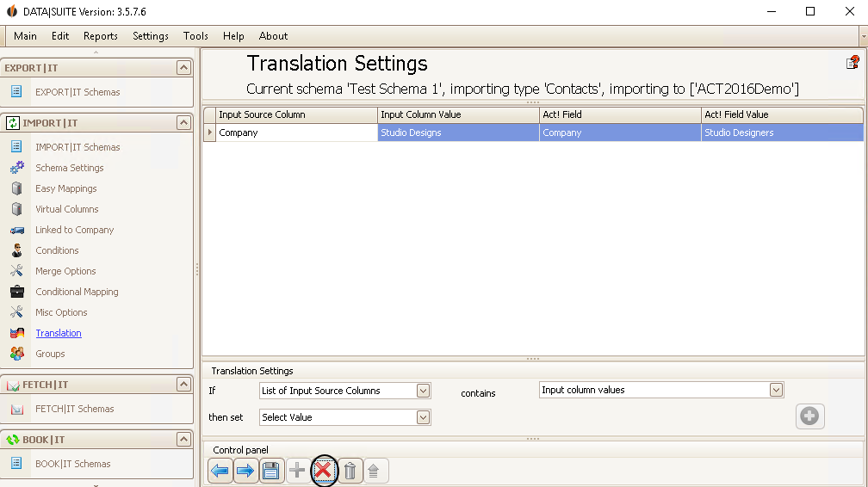Select the Company row selector arrow
The height and width of the screenshot is (487, 868).
(210, 133)
